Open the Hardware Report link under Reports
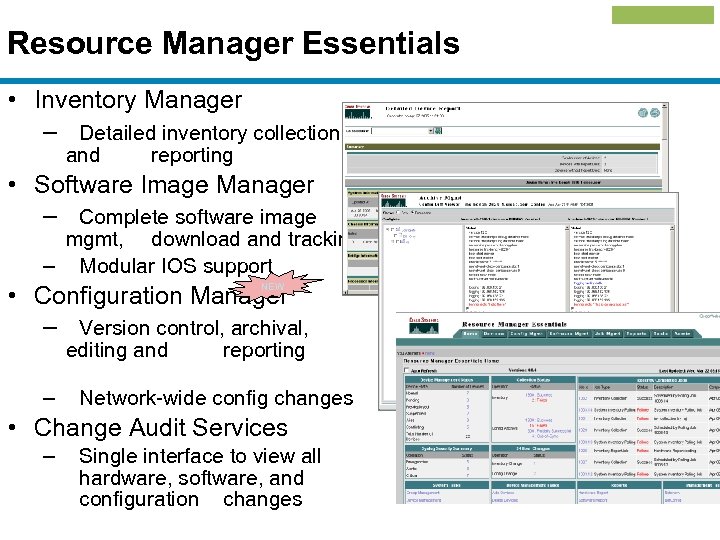720x540 pixels. [593, 493]
